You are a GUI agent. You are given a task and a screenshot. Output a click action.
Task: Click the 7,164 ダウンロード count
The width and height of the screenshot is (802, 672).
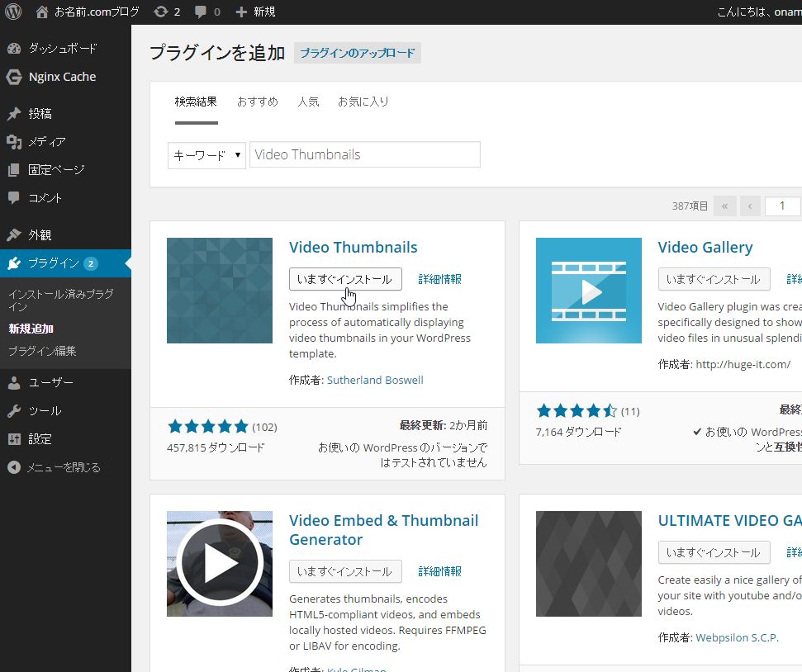(x=578, y=432)
